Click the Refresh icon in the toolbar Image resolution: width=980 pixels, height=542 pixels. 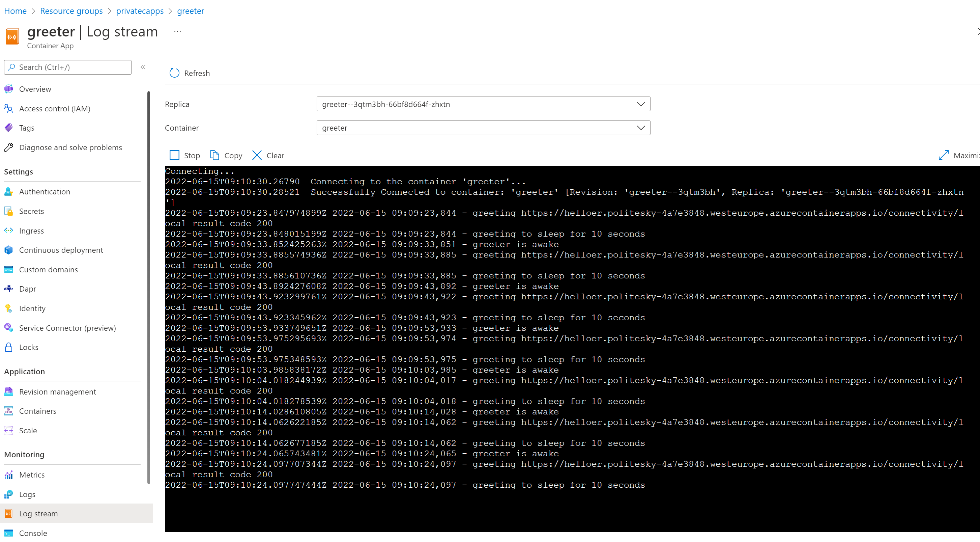(174, 73)
